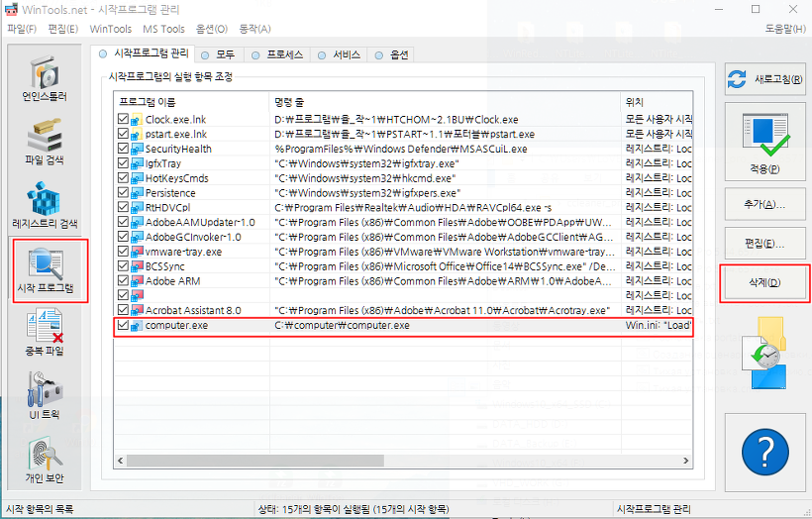
Task: Click the computer.exe entry icon
Action: [x=137, y=325]
